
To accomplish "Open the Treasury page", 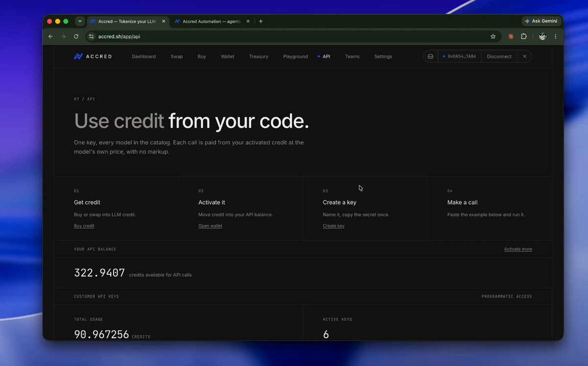I will (259, 56).
